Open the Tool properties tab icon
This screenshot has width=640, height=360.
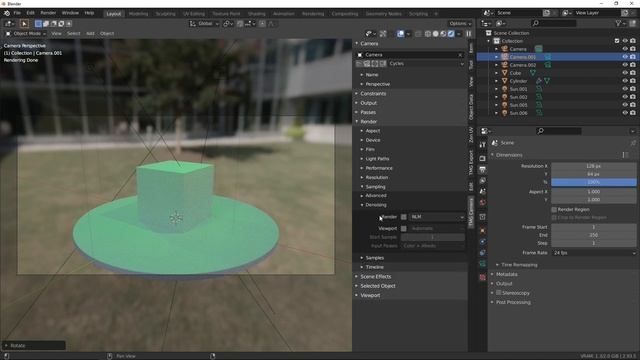[482, 144]
